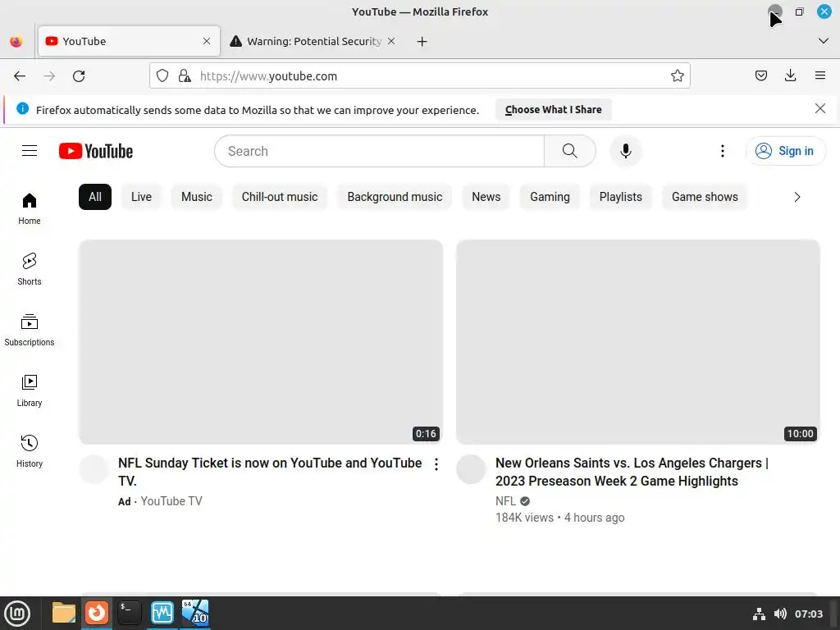
Task: Open YouTube TV advertiser link
Action: pos(171,501)
